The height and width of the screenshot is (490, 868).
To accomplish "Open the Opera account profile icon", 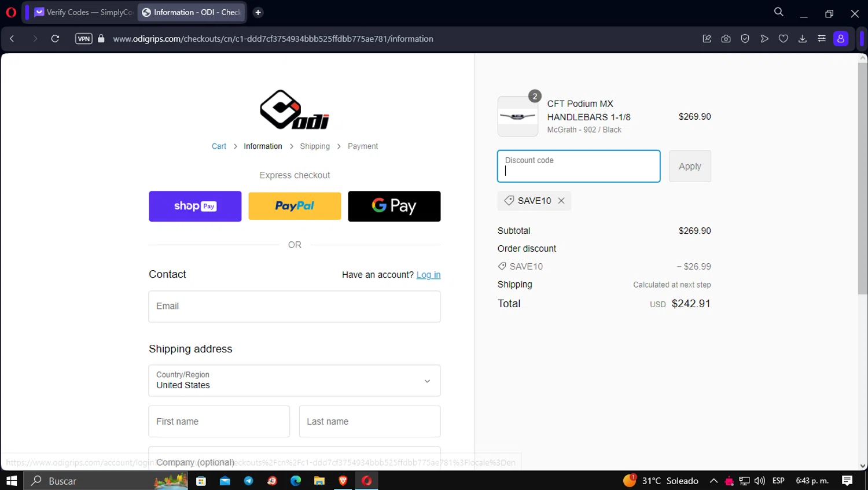I will [841, 39].
